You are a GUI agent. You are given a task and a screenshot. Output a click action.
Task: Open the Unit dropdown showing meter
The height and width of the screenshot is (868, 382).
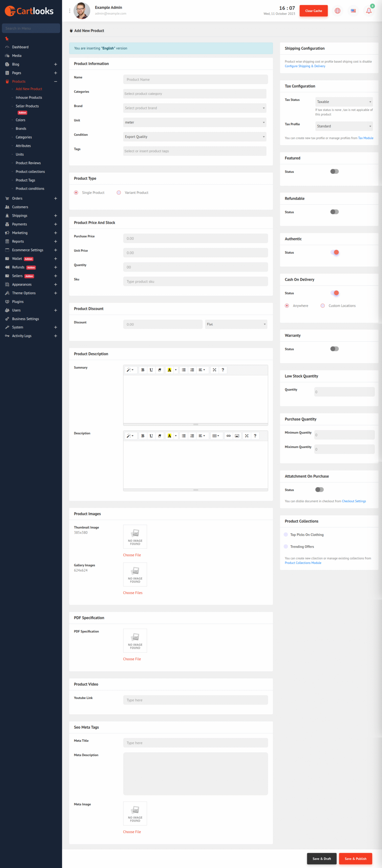195,122
